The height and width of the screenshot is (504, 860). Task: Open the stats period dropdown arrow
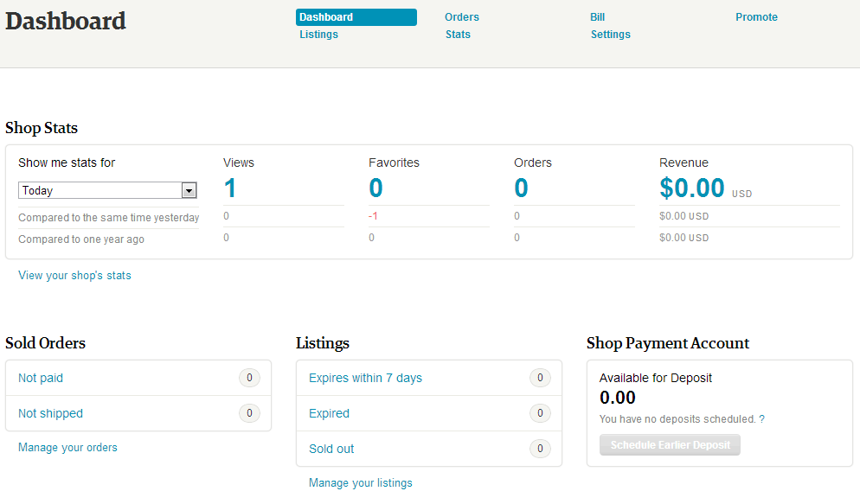(188, 190)
